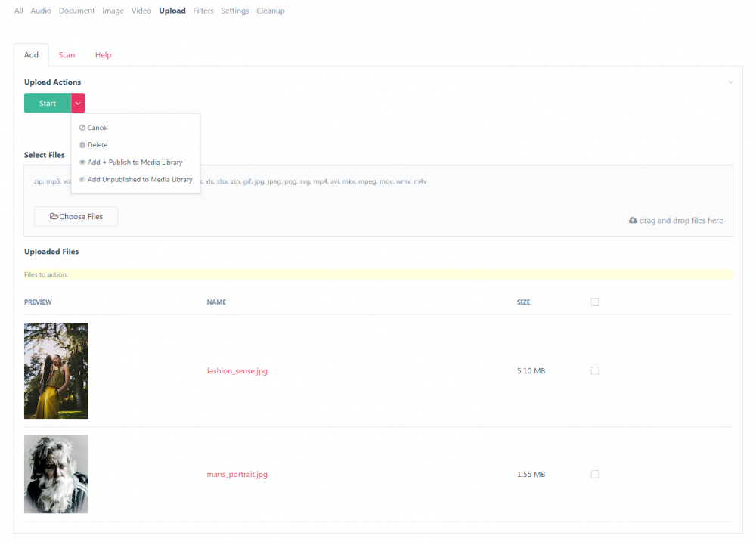
Task: Switch to the Filters section
Action: pyautogui.click(x=203, y=10)
